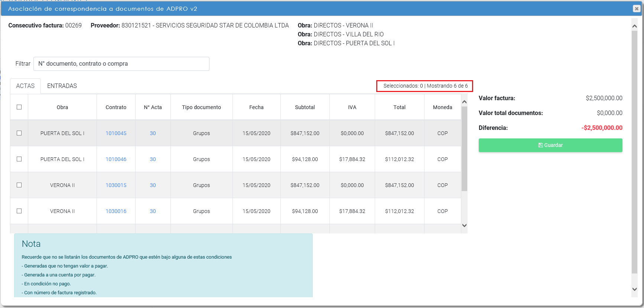Click the table's vertical scrollbar thumb
Screen dimensions: 644x308
coord(464,148)
